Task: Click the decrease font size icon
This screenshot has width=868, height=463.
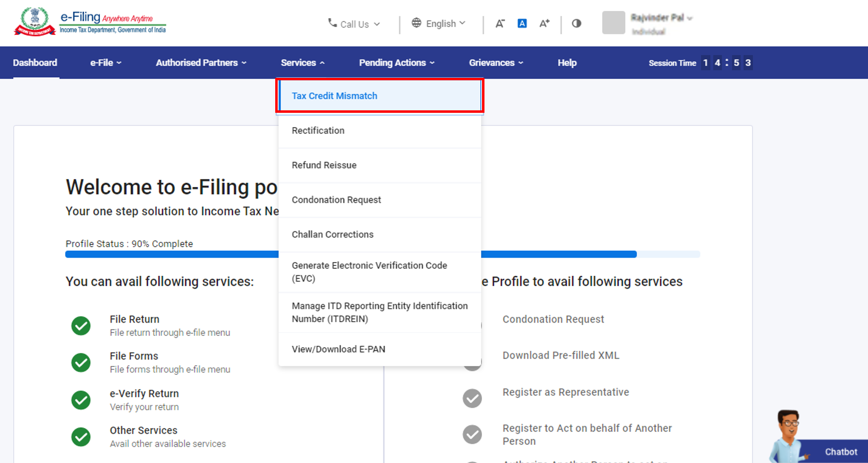Action: tap(500, 24)
